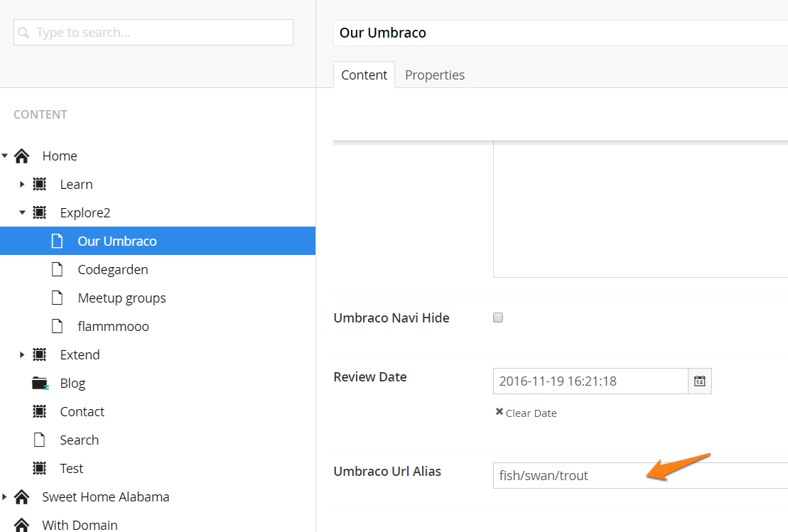Image resolution: width=788 pixels, height=532 pixels.
Task: Select Test in the content tree
Action: [71, 468]
